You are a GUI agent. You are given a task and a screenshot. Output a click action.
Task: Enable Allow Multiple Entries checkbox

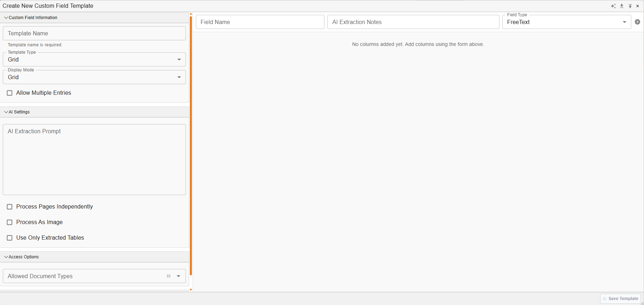tap(10, 93)
